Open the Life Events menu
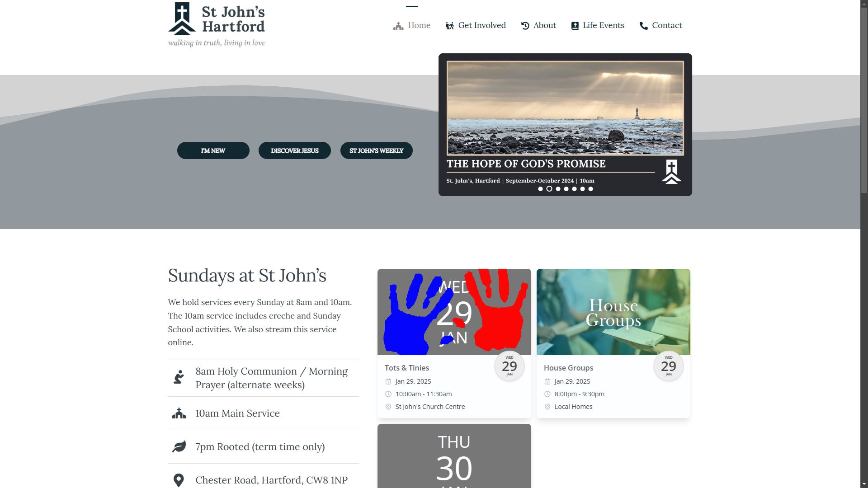Viewport: 868px width, 488px height. pyautogui.click(x=603, y=25)
